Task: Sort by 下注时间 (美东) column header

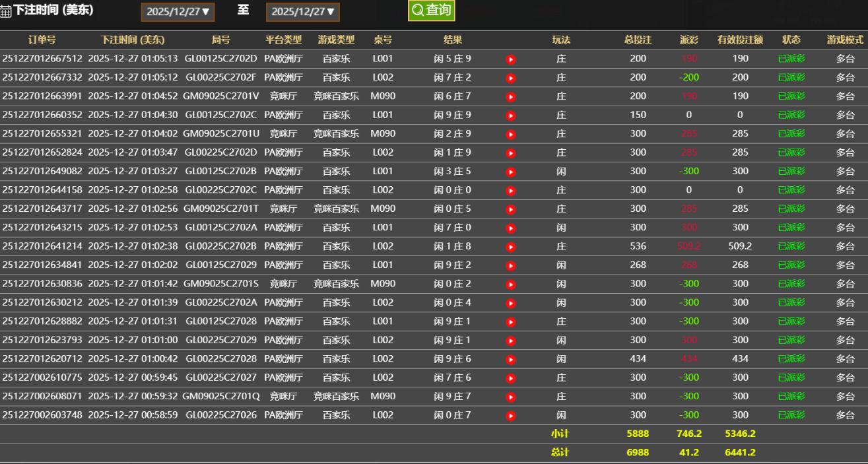Action: (x=133, y=40)
